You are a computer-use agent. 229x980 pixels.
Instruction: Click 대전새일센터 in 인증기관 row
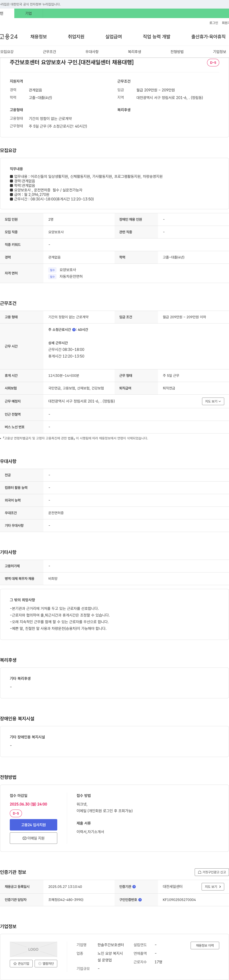click(x=173, y=886)
